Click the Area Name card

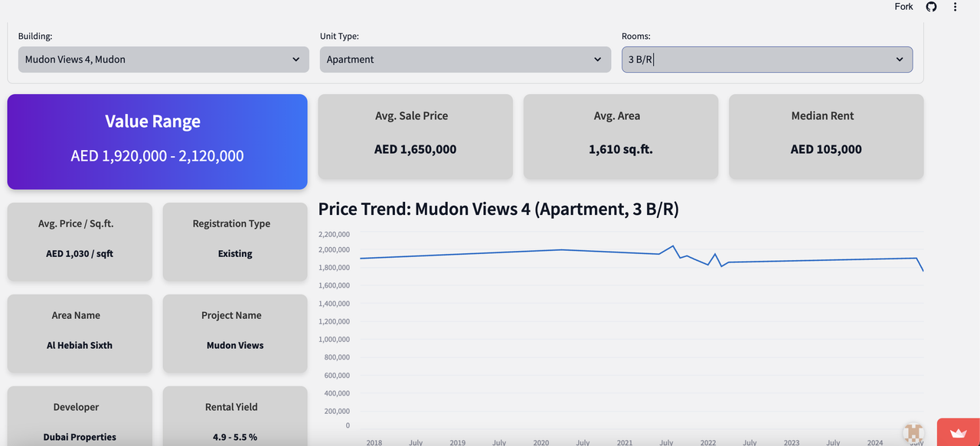coord(80,334)
